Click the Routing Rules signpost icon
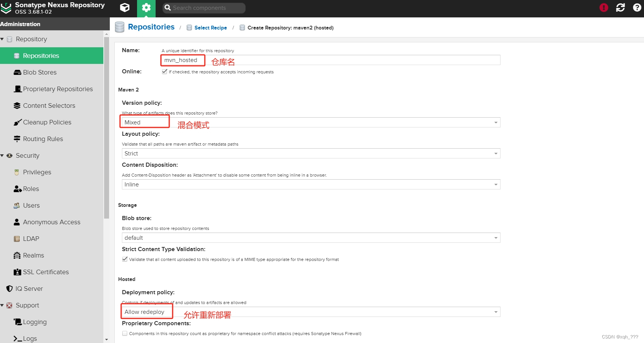The image size is (644, 343). [17, 139]
